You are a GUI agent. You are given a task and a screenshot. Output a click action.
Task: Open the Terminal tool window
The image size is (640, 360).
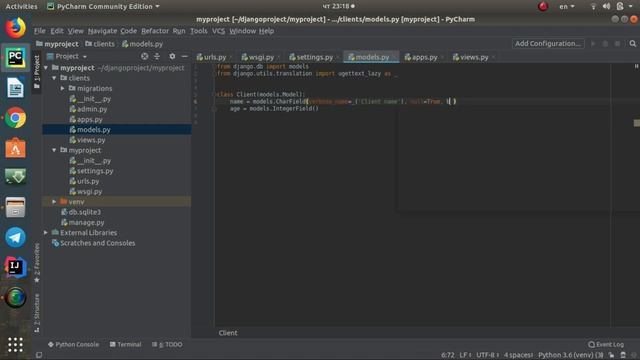125,344
